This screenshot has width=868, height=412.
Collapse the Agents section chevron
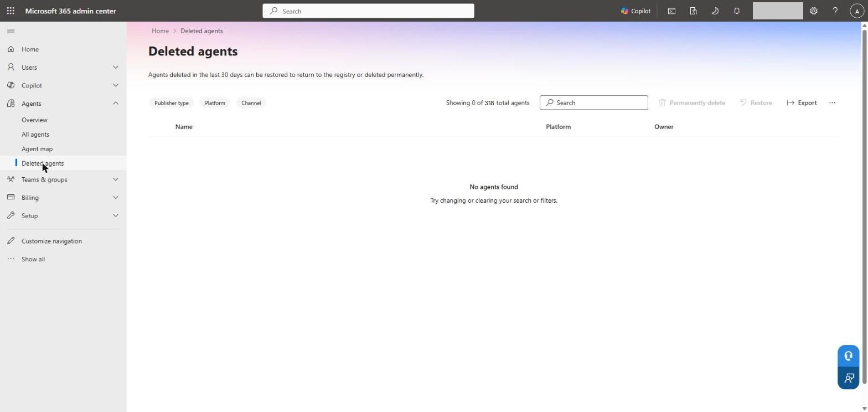pyautogui.click(x=116, y=104)
